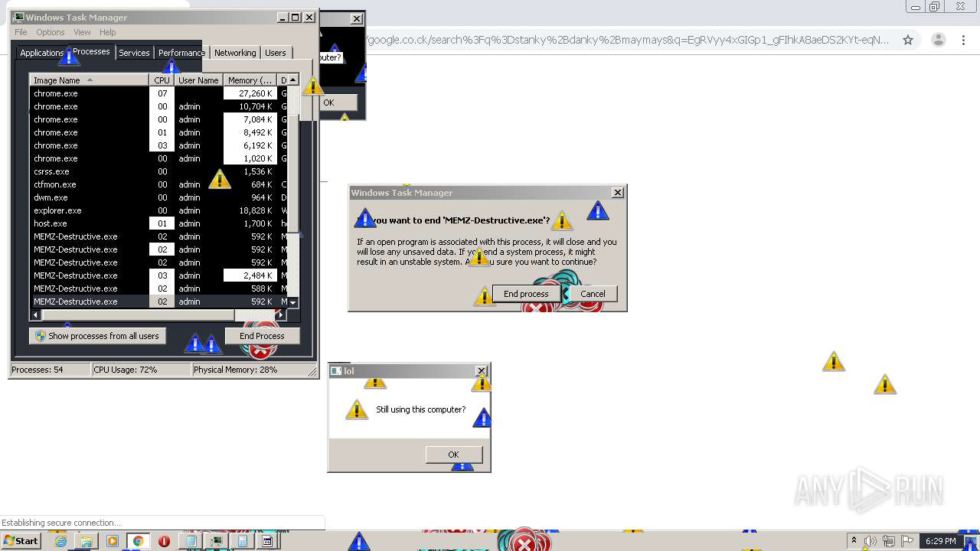This screenshot has height=551, width=980.
Task: Sort by the Memory column header
Action: [x=250, y=80]
